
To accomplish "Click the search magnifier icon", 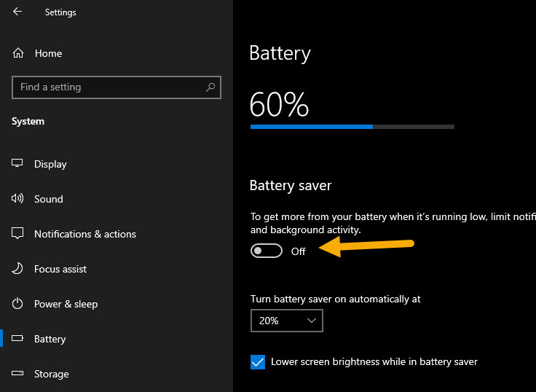I will click(x=210, y=87).
